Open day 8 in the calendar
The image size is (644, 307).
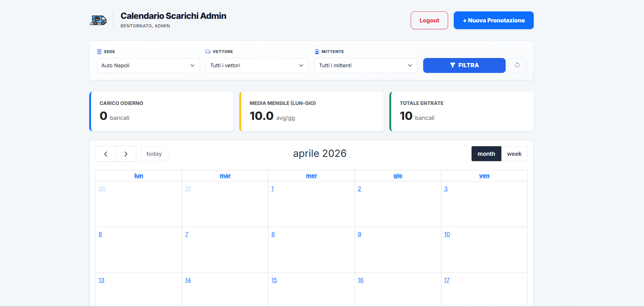coord(273,234)
